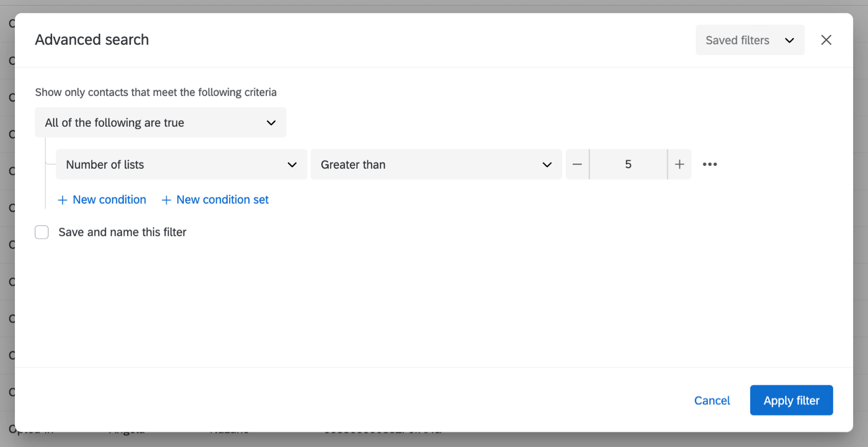The image size is (868, 447).
Task: Click the numeric value field showing 5
Action: tap(628, 164)
